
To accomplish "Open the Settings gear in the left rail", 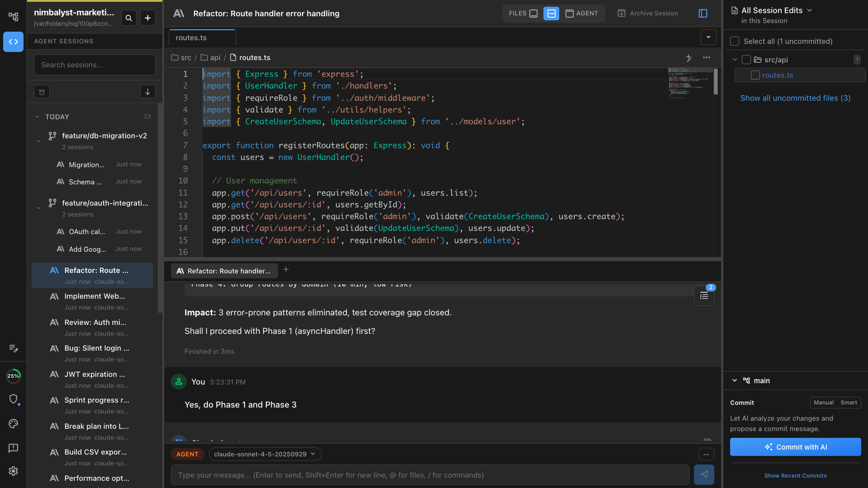I will coord(13,471).
